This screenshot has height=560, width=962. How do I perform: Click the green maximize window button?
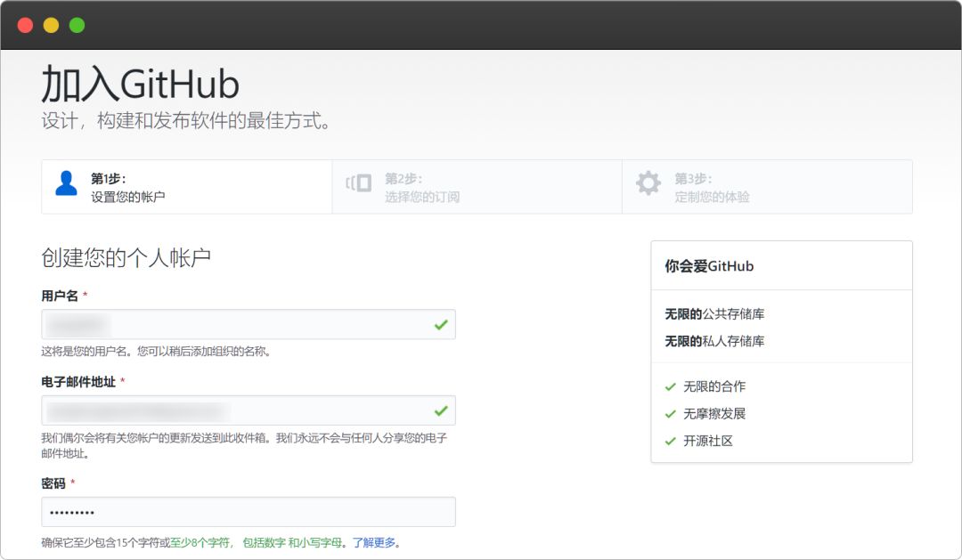point(77,25)
